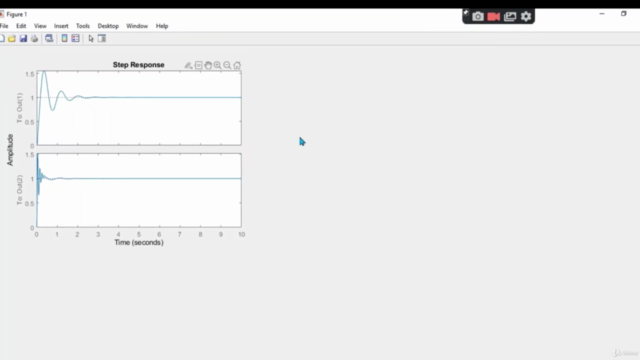The image size is (640, 360).
Task: Save the figure with the floppy disk icon
Action: (23, 38)
